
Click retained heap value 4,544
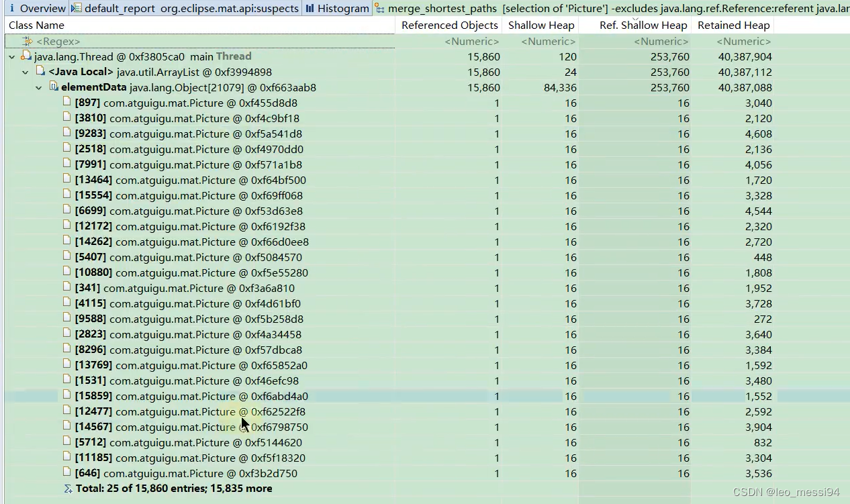(x=758, y=211)
